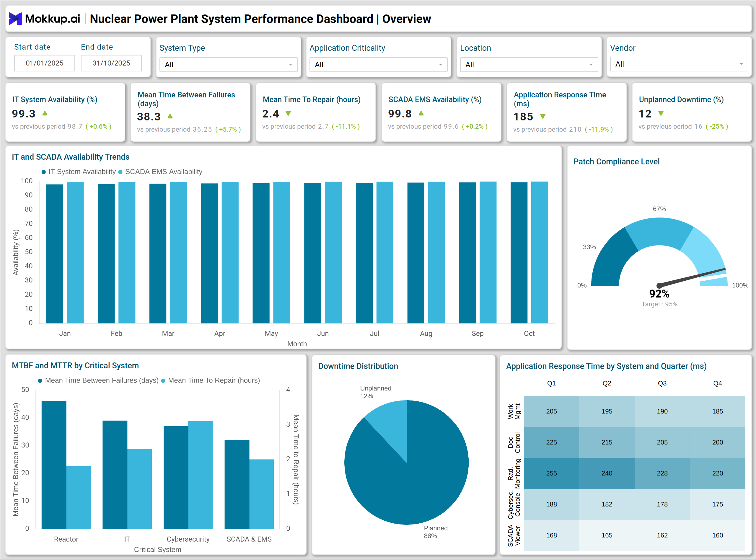
Task: Click the IT System Availability up-trend arrow
Action: [45, 113]
